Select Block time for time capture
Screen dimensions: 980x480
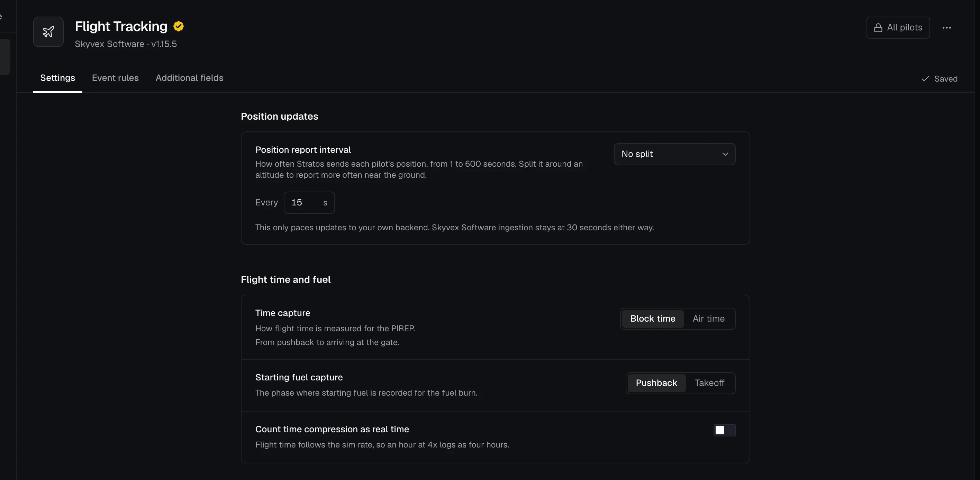653,319
